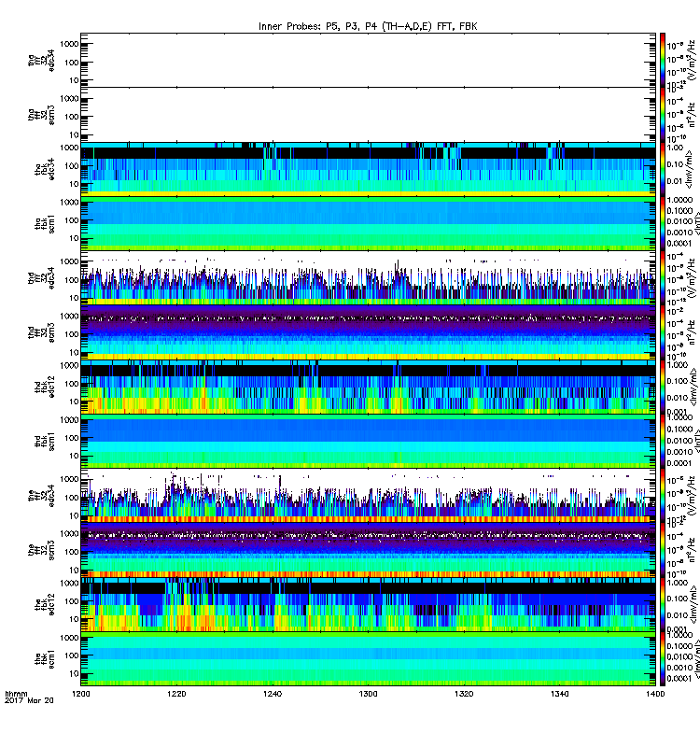
Task: Select the "thd fff 32 edc34" panel label
Action: 41,277
